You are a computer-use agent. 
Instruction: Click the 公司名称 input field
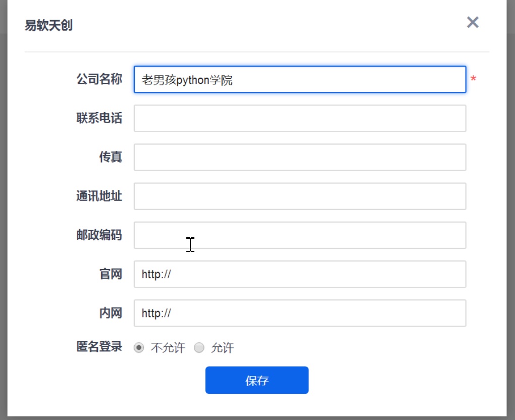(x=299, y=80)
